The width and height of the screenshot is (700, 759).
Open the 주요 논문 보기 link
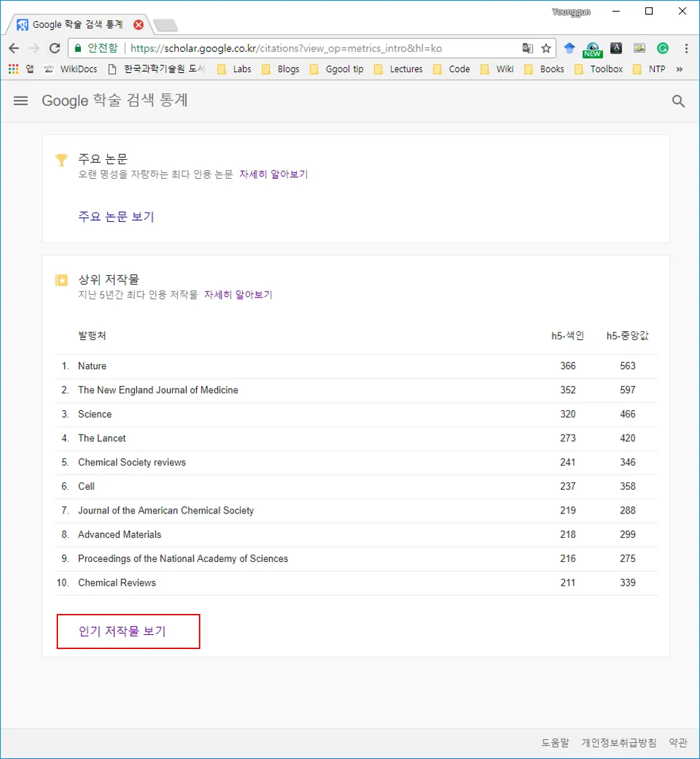coord(116,217)
